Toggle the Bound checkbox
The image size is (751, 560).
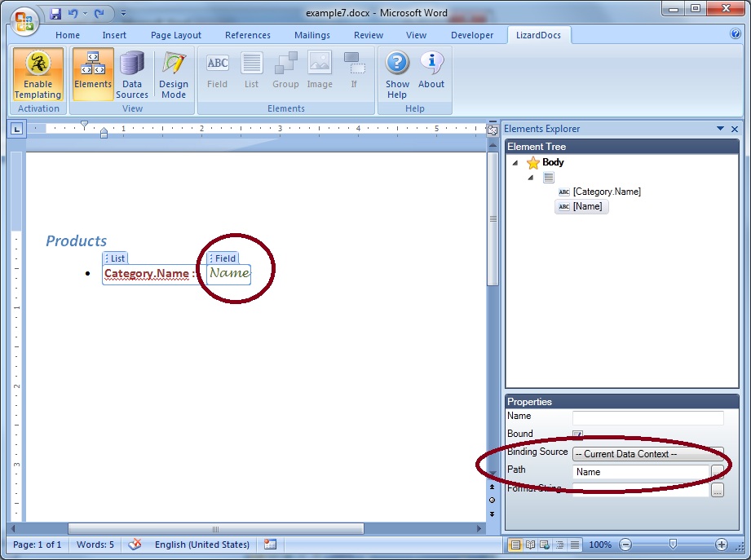[577, 434]
